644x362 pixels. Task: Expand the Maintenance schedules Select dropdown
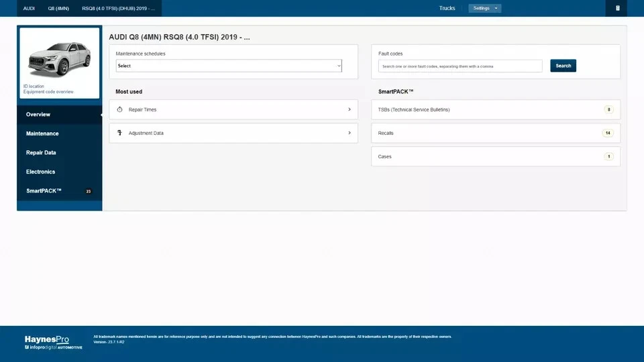pyautogui.click(x=229, y=66)
